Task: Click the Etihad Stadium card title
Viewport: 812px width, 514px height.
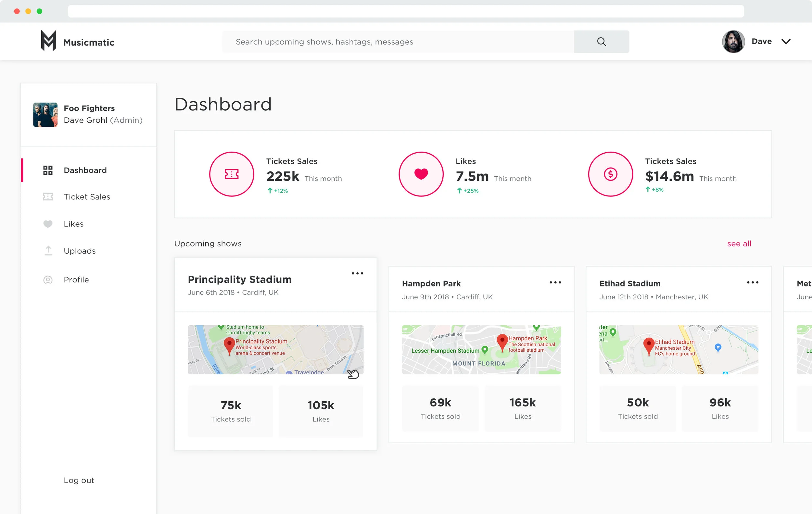Action: 630,283
